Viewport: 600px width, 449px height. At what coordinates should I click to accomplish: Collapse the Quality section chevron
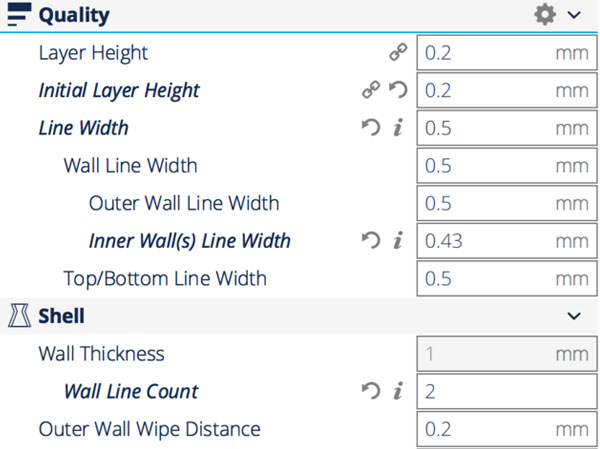point(574,15)
